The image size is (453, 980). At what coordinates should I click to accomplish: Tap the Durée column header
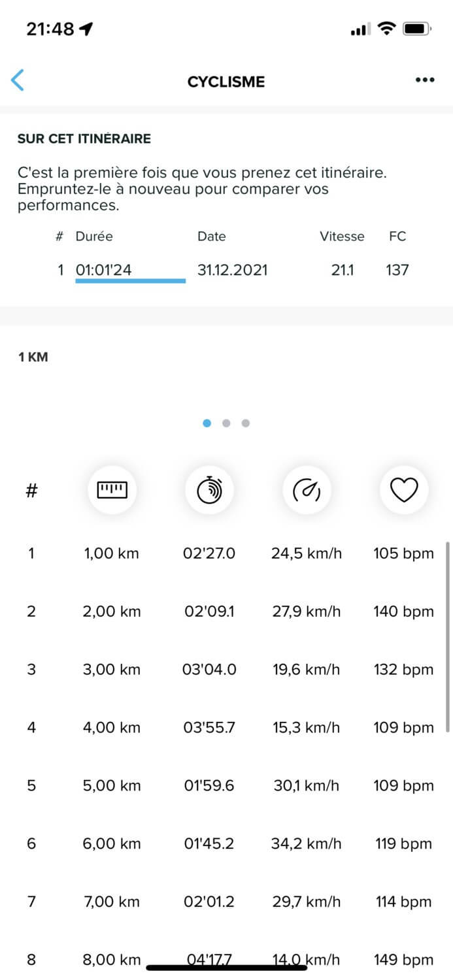[94, 237]
